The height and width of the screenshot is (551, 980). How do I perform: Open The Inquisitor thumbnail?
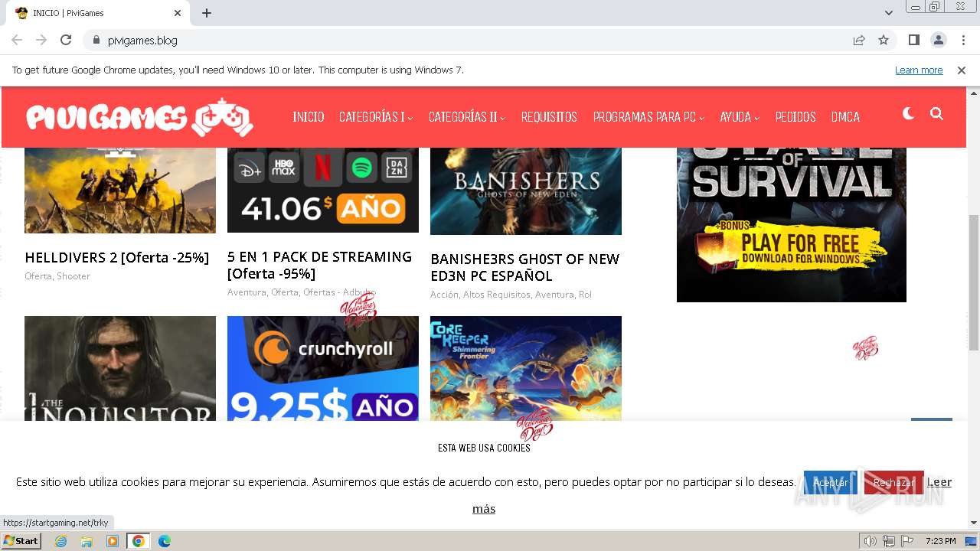pyautogui.click(x=120, y=368)
